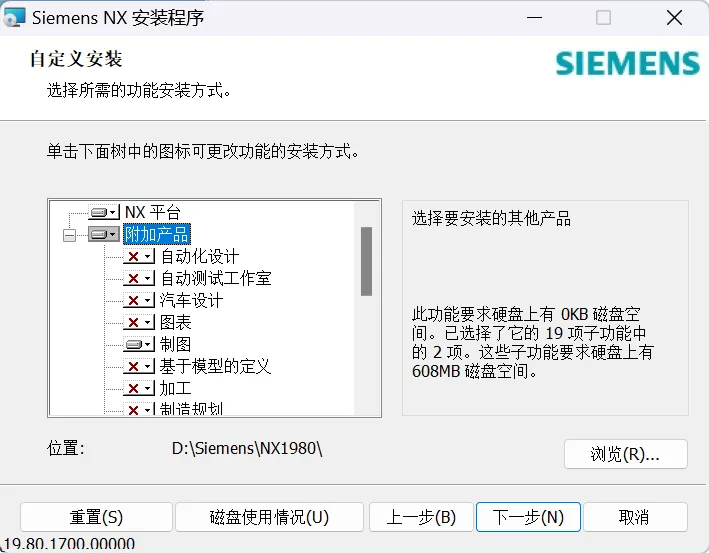The width and height of the screenshot is (709, 553).
Task: Cancel the installation with 取消
Action: (x=635, y=517)
